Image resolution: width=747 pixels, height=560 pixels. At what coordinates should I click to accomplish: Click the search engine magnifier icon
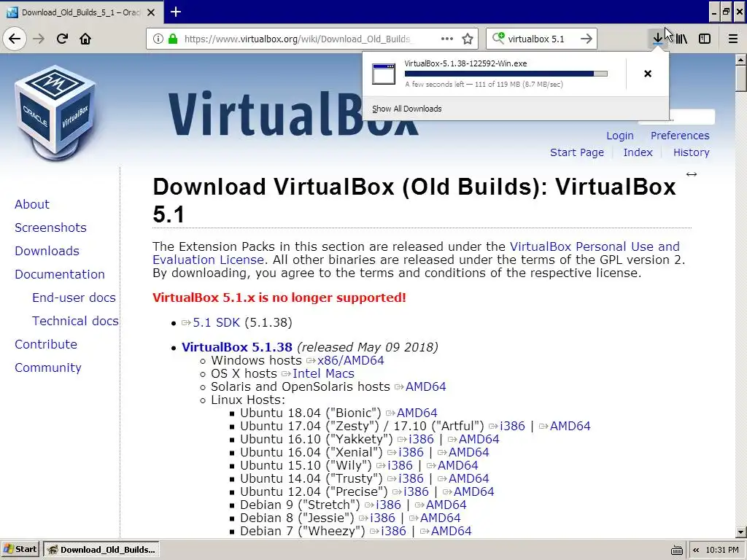click(498, 38)
